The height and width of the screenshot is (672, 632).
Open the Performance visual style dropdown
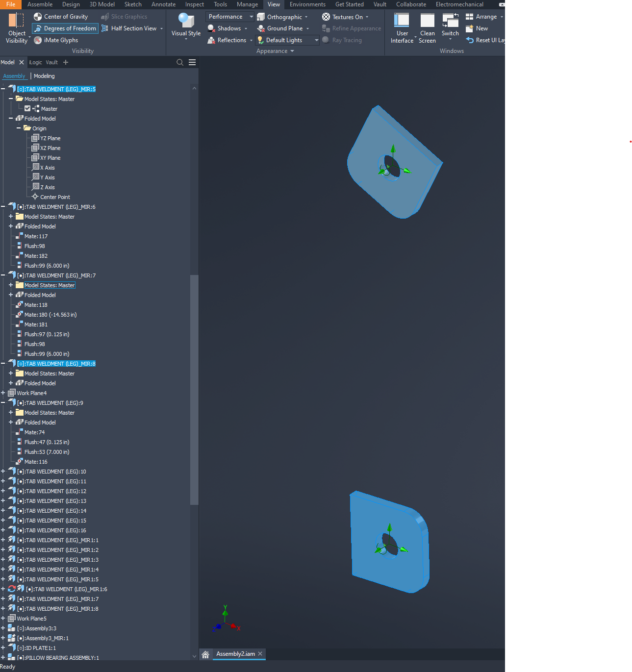[x=251, y=16]
